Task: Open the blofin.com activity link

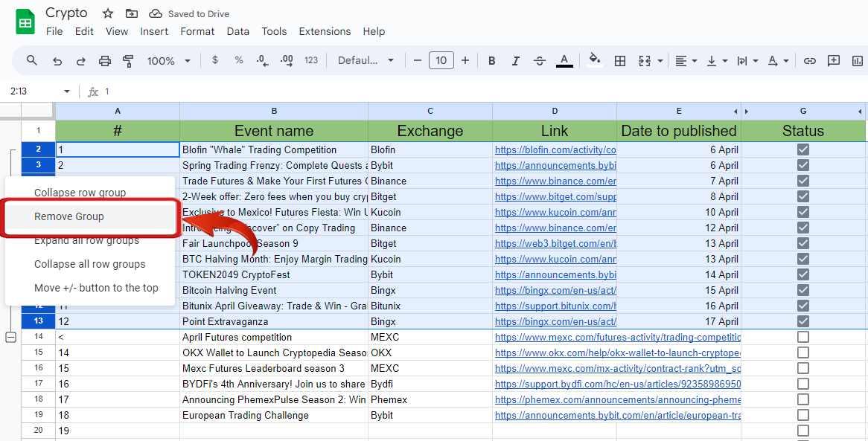Action: point(555,149)
